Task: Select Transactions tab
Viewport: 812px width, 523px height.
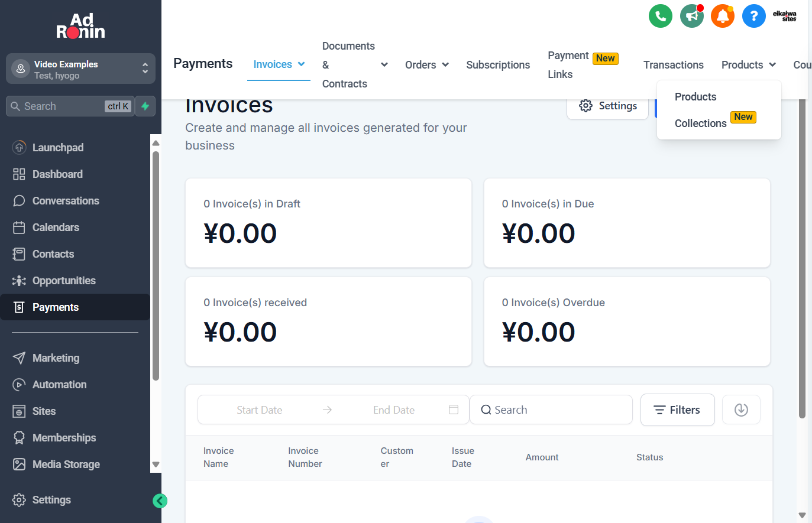Action: [x=674, y=65]
